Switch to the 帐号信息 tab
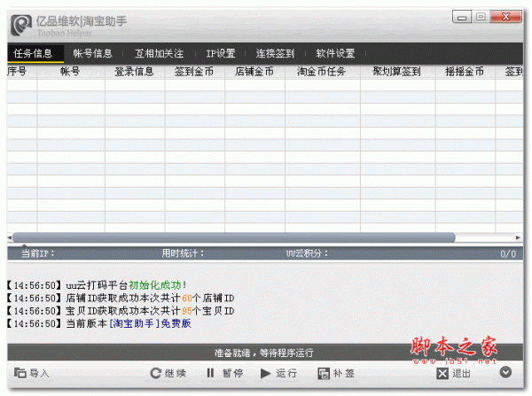This screenshot has width=532, height=396. click(92, 53)
